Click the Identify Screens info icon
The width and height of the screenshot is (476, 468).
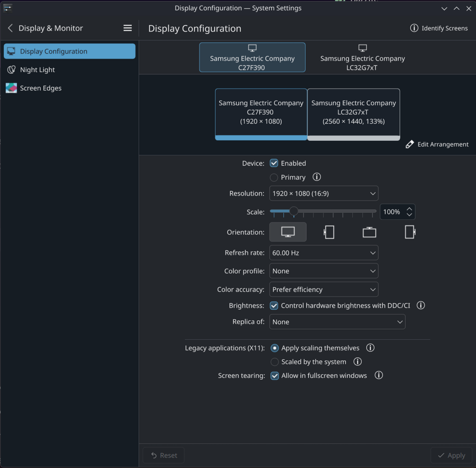pos(414,28)
